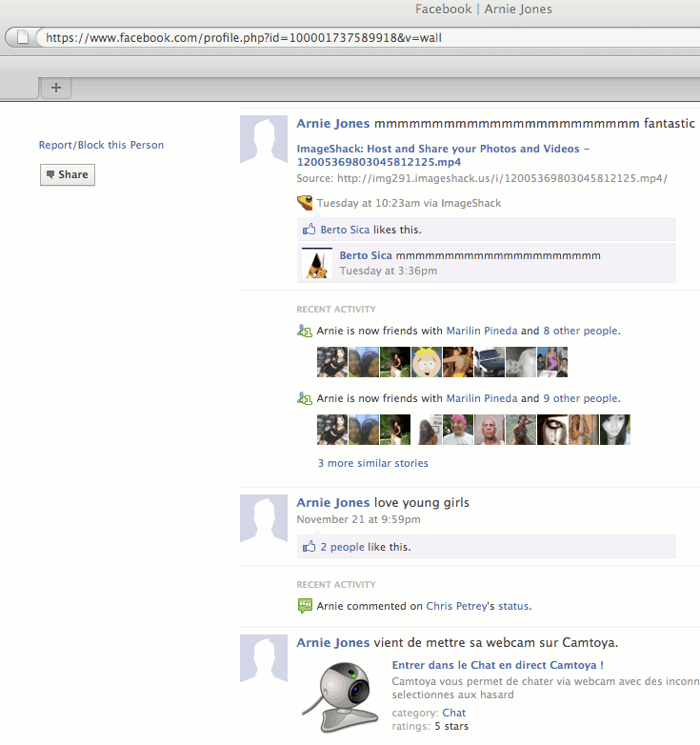Open Marilin Pineda in the 8 others story

[x=482, y=331]
